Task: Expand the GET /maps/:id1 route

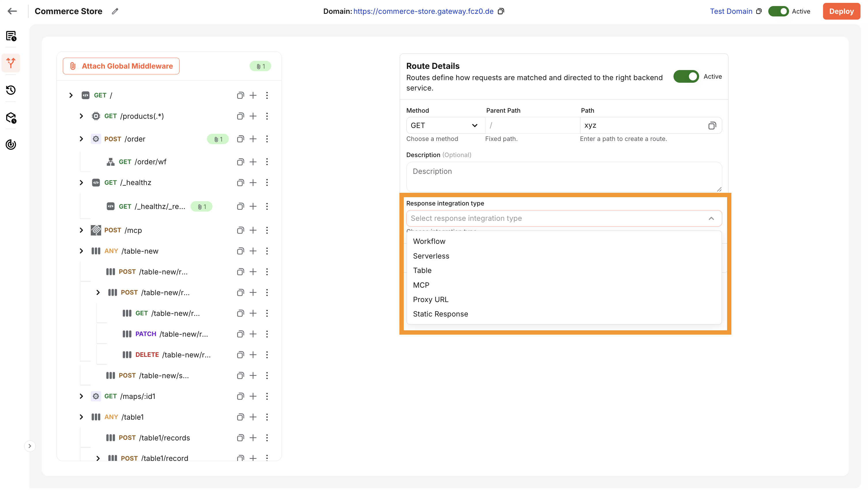Action: click(x=81, y=396)
